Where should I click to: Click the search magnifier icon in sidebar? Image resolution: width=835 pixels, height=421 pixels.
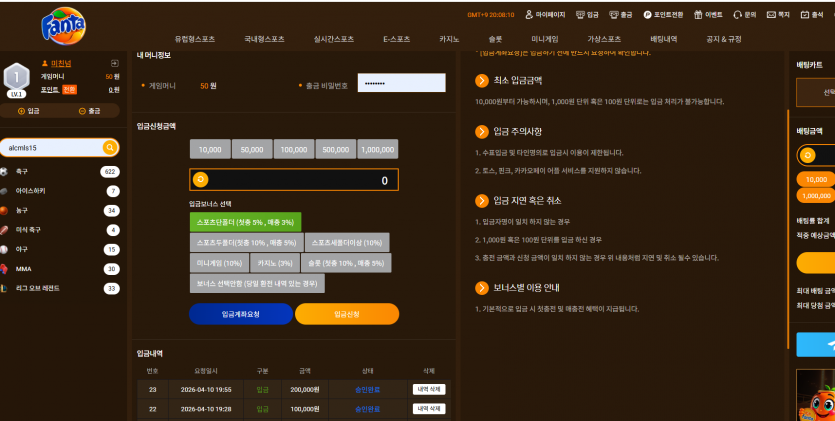(x=110, y=147)
